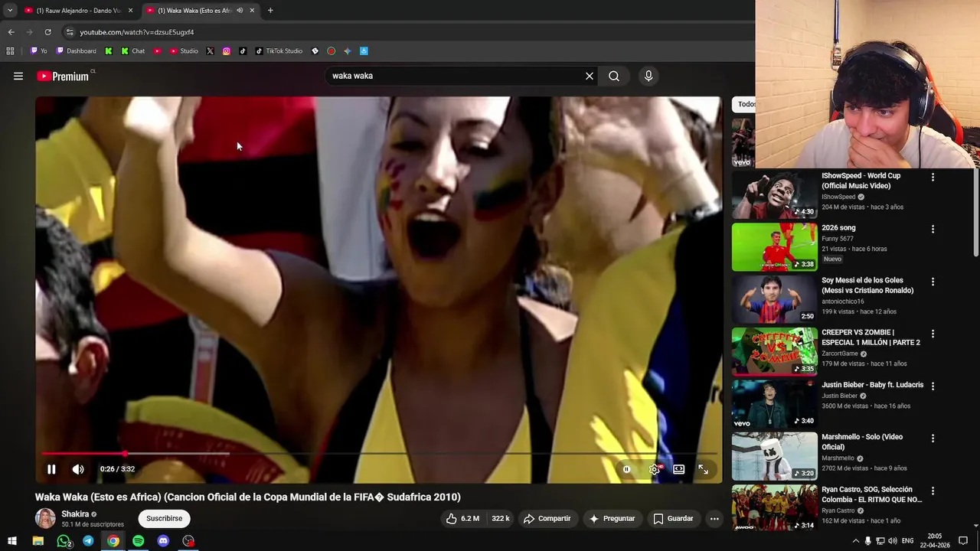Subscribe with the Suscribirse button

click(x=164, y=518)
